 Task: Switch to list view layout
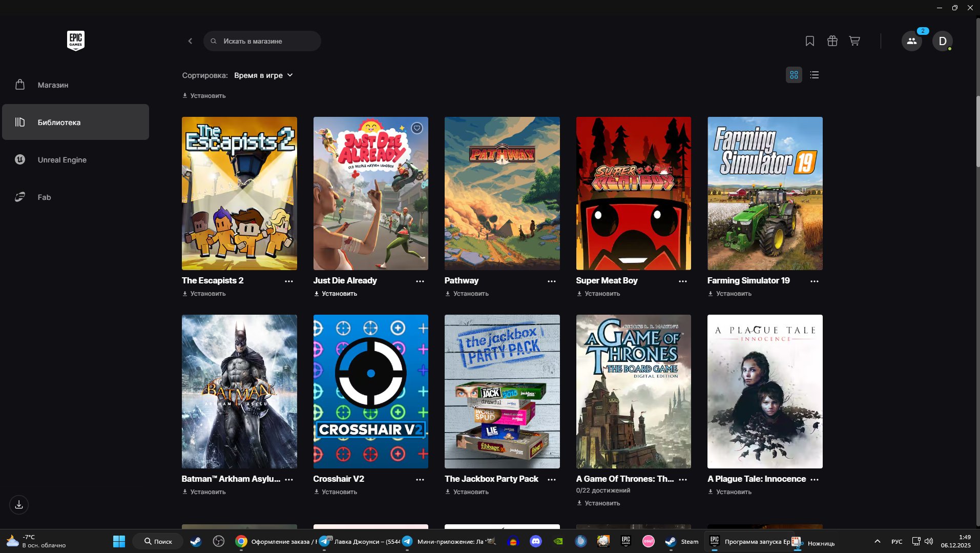pos(814,75)
